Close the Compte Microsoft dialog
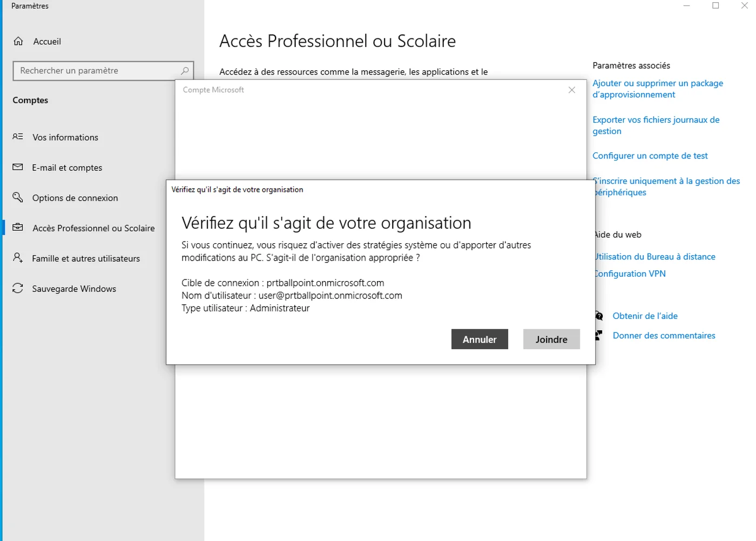This screenshot has width=756, height=541. click(571, 90)
